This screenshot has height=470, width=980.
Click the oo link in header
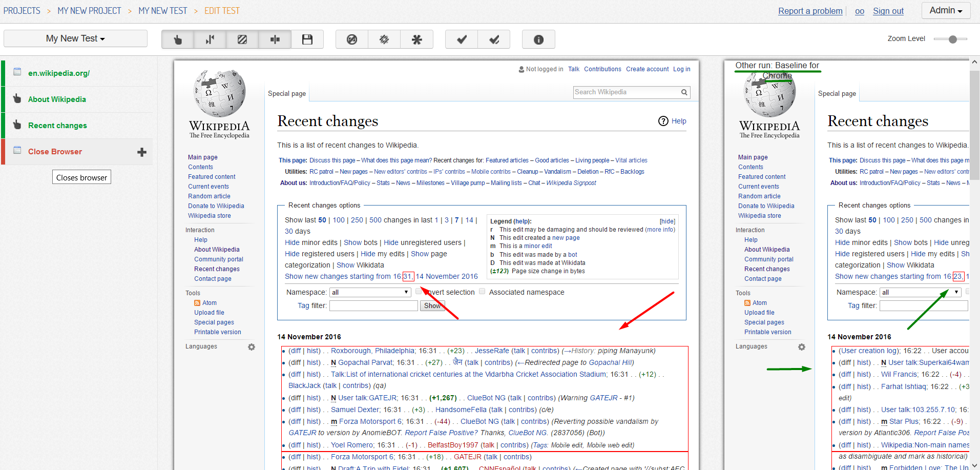[860, 11]
